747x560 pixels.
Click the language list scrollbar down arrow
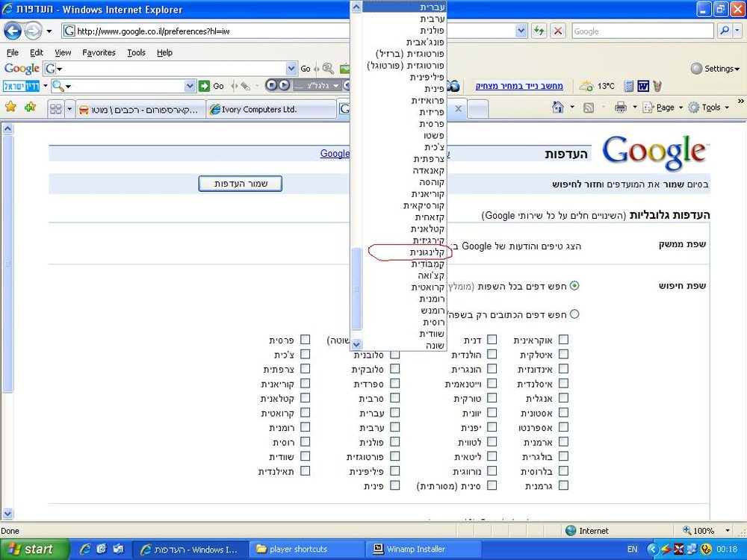[356, 343]
